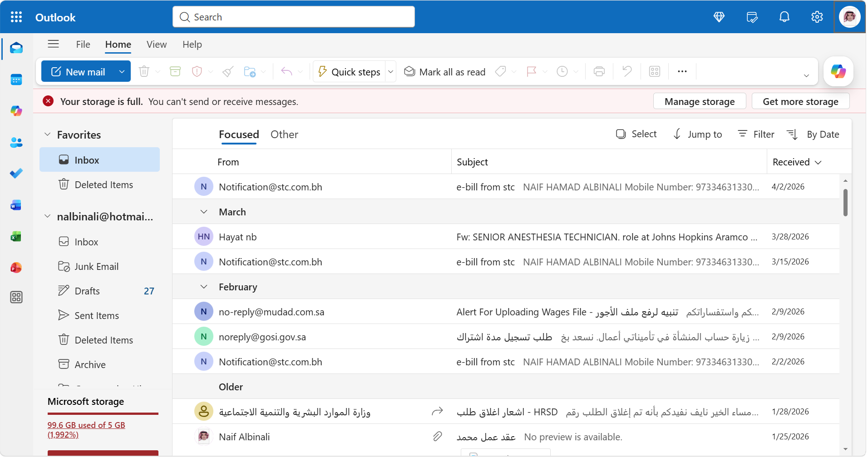868x458 pixels.
Task: Open the View tab
Action: (157, 44)
